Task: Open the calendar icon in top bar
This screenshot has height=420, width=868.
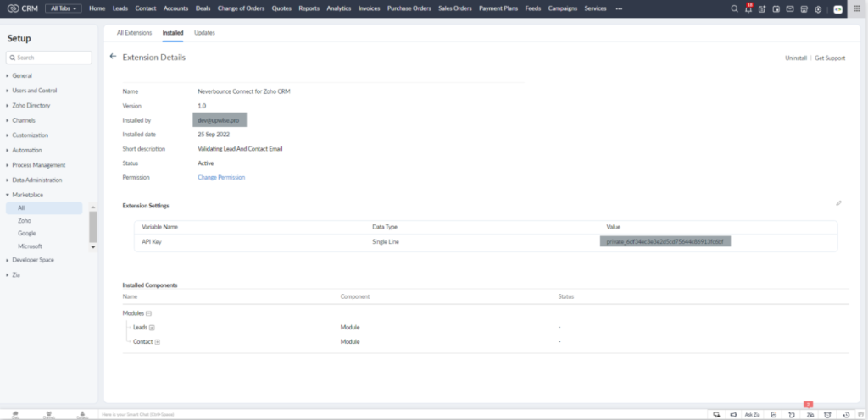Action: tap(776, 8)
